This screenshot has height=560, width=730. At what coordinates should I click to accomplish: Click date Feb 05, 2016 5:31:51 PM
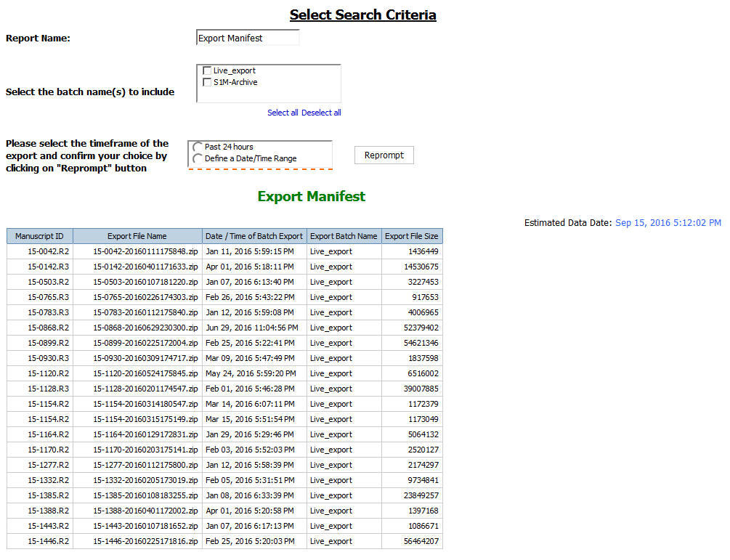(x=250, y=480)
